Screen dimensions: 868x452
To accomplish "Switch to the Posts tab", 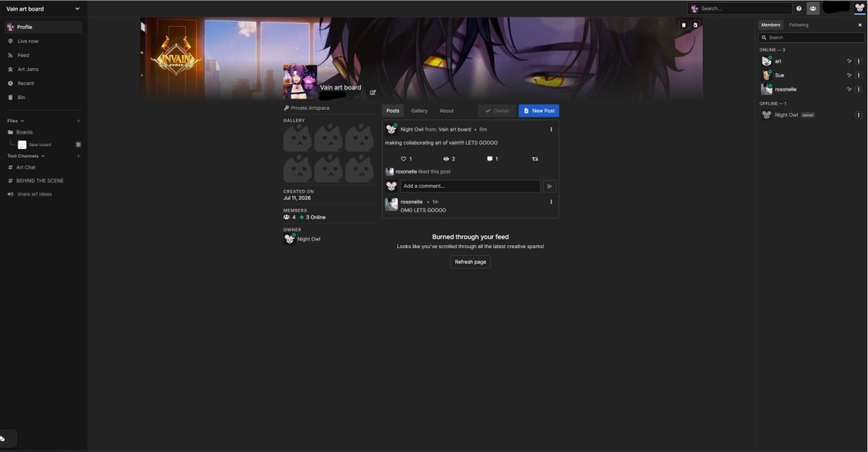I will tap(393, 111).
